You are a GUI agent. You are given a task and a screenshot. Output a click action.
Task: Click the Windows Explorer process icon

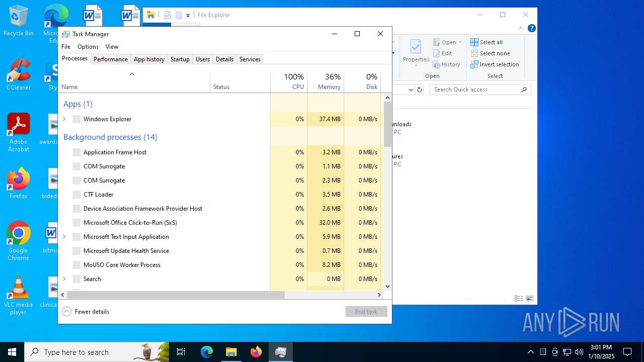76,119
